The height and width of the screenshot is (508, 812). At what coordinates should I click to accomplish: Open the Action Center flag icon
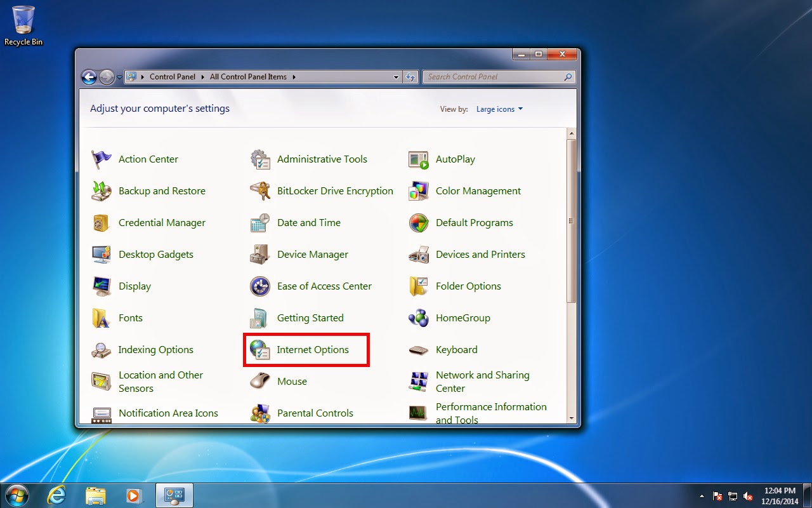tap(101, 159)
